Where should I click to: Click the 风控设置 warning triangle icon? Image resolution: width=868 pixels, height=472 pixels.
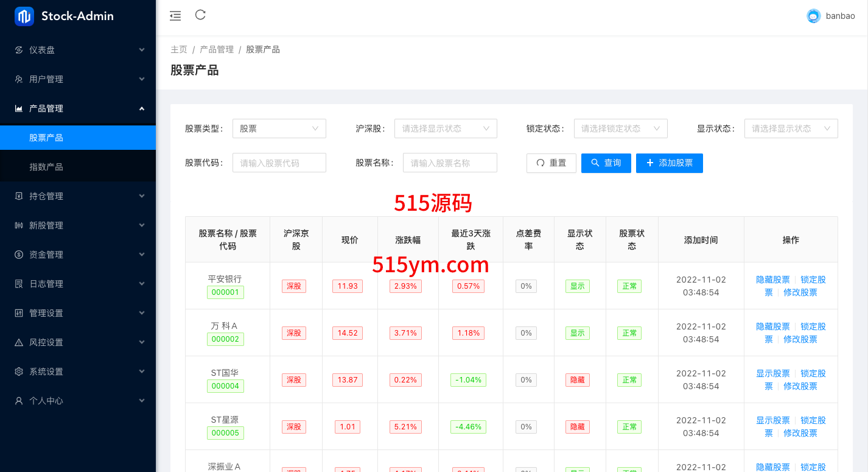tap(19, 342)
